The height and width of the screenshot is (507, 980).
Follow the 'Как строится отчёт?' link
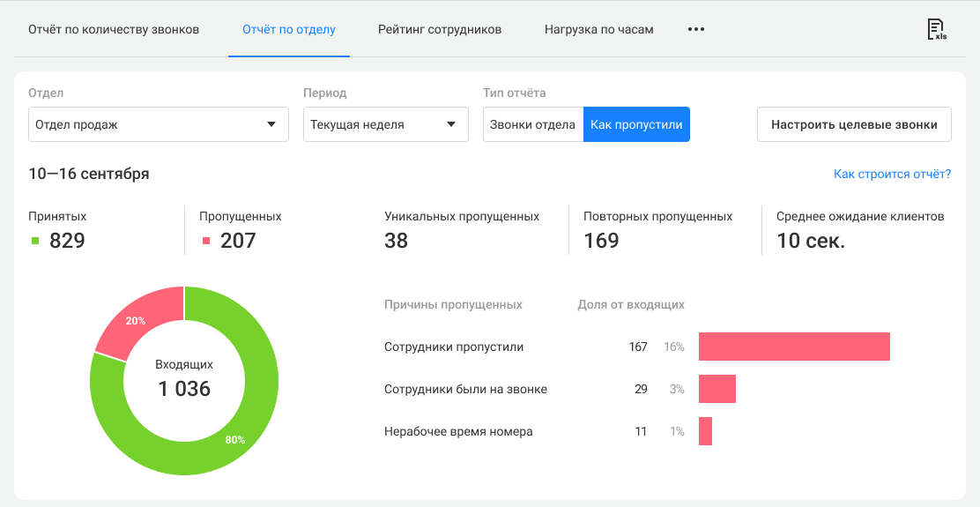tap(892, 174)
